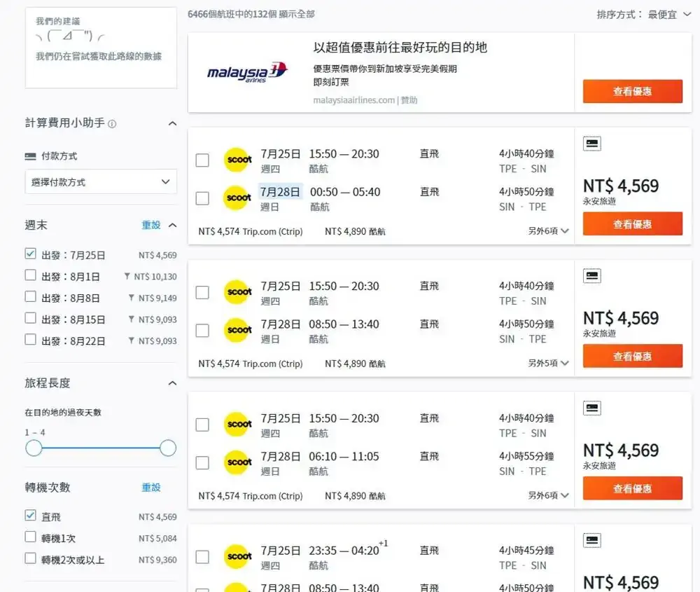Image resolution: width=700 pixels, height=592 pixels.
Task: Click right handle of 過夜天數 slider
Action: [168, 448]
